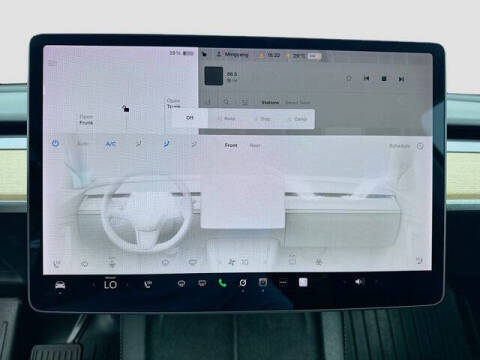Tap the car controls icon in bottom bar

tap(60, 285)
